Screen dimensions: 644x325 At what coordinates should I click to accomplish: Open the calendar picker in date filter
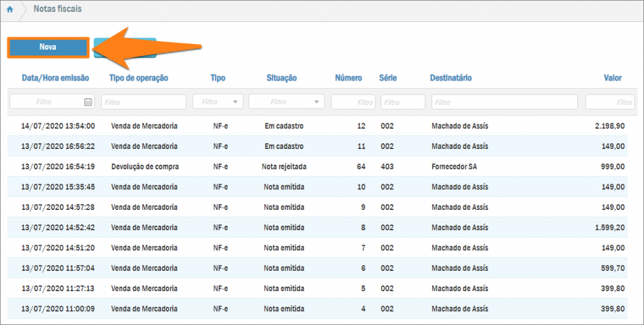[x=88, y=102]
